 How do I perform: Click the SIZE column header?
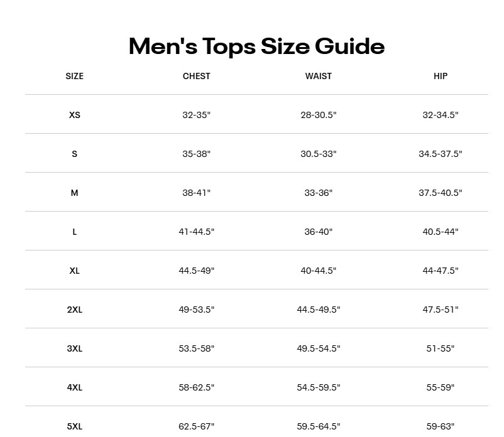click(x=74, y=76)
